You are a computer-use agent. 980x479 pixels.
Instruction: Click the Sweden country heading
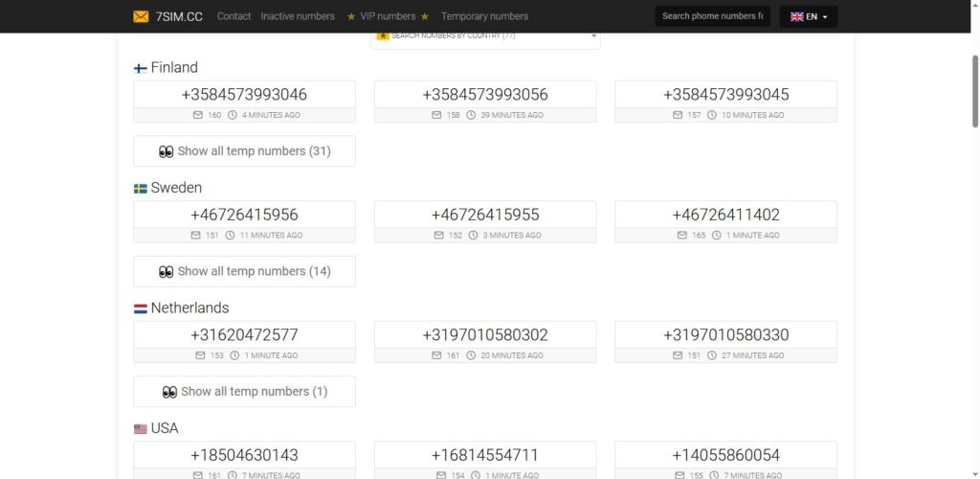point(176,188)
